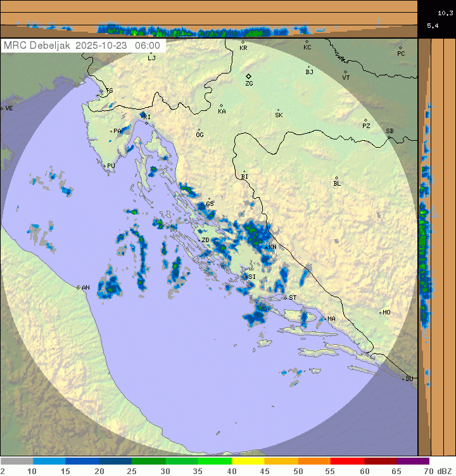Click the KN city marker

[267, 247]
